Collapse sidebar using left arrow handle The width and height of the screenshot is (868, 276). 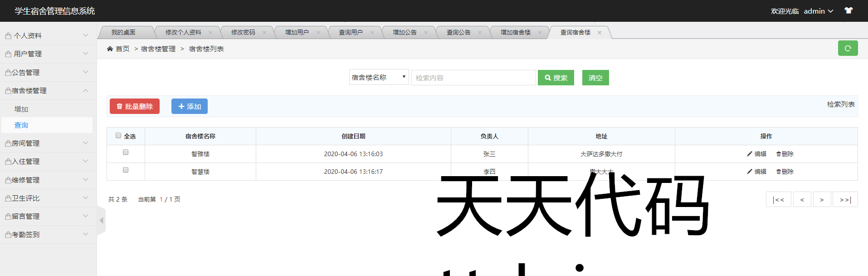click(102, 220)
